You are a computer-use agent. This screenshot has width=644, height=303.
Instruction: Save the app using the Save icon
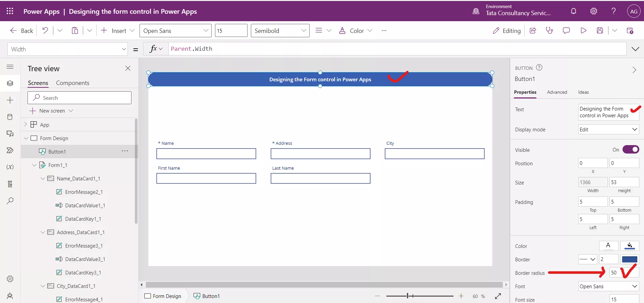600,30
